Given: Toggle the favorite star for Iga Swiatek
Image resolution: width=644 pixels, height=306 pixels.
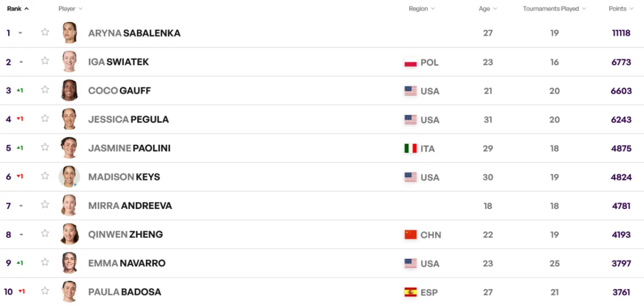Looking at the screenshot, I should 45,61.
